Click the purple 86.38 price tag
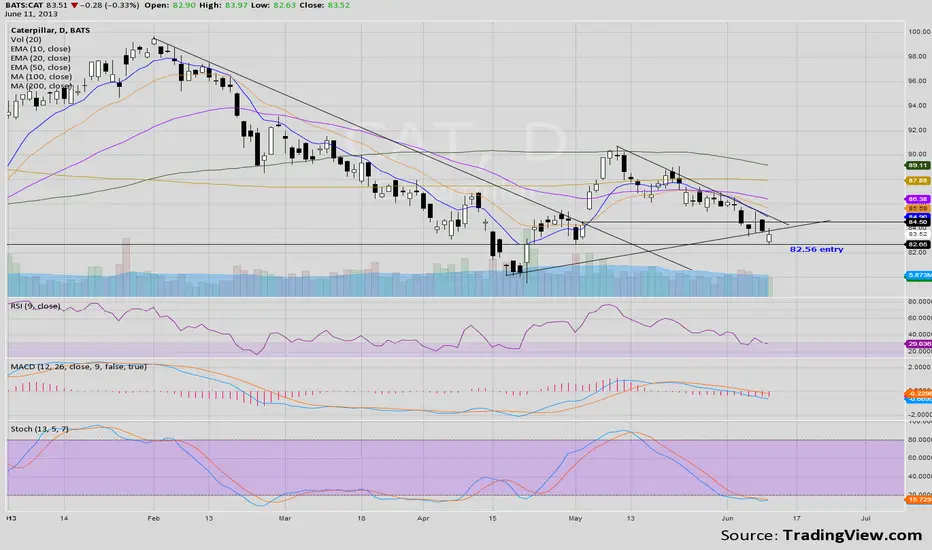 click(918, 199)
